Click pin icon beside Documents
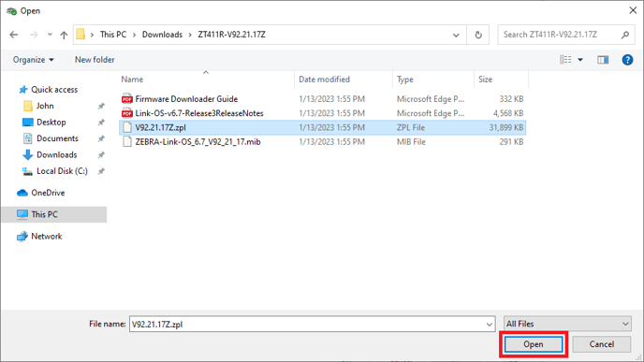The height and width of the screenshot is (362, 644). 101,138
